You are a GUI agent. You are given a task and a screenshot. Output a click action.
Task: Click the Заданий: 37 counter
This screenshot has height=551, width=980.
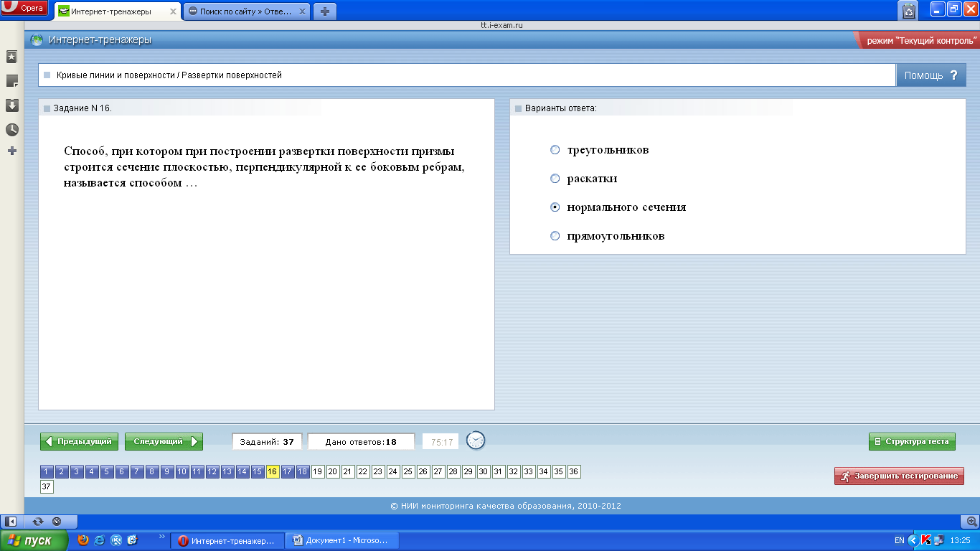[x=267, y=442]
